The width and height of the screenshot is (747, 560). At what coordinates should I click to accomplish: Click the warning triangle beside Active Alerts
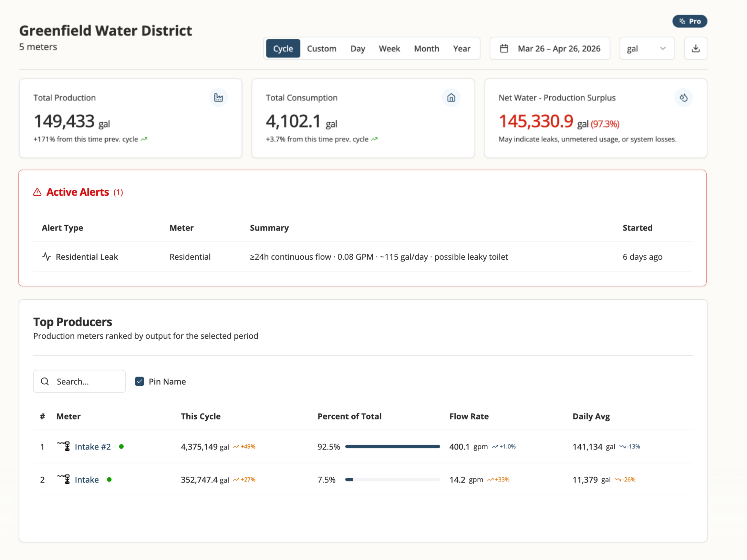tap(37, 192)
